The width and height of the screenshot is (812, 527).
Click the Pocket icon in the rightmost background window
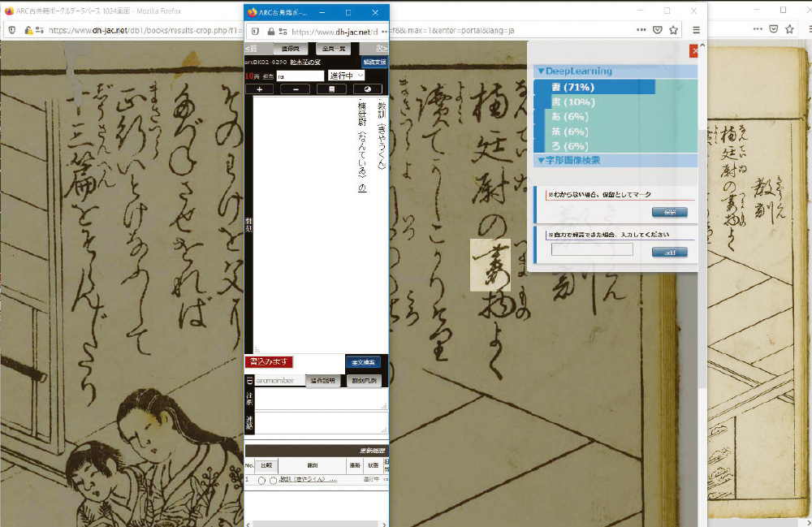point(773,29)
